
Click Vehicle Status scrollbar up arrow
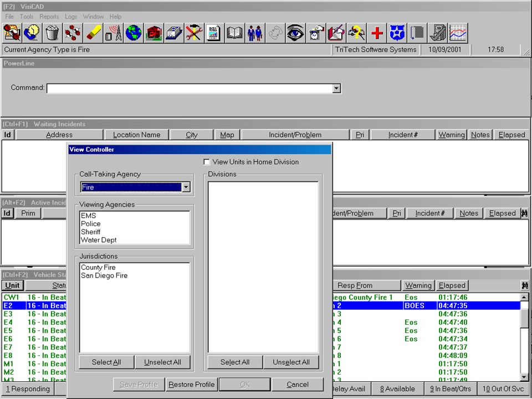click(x=524, y=297)
